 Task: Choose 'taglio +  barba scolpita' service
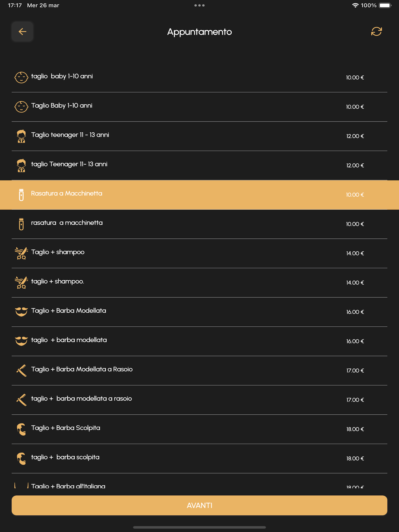(x=199, y=458)
